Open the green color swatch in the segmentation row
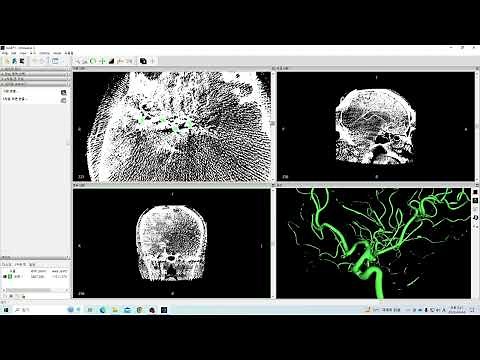Image resolution: width=480 pixels, height=360 pixels. pos(10,277)
